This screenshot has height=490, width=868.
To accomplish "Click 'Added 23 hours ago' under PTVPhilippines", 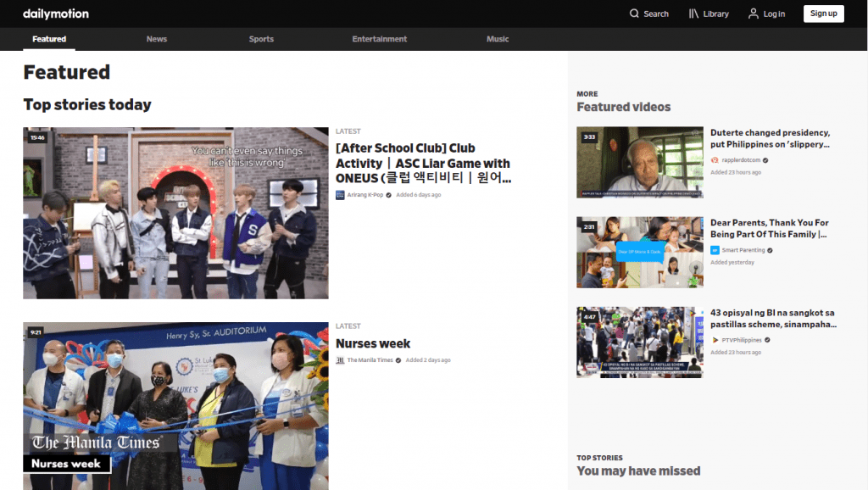I will pos(736,352).
